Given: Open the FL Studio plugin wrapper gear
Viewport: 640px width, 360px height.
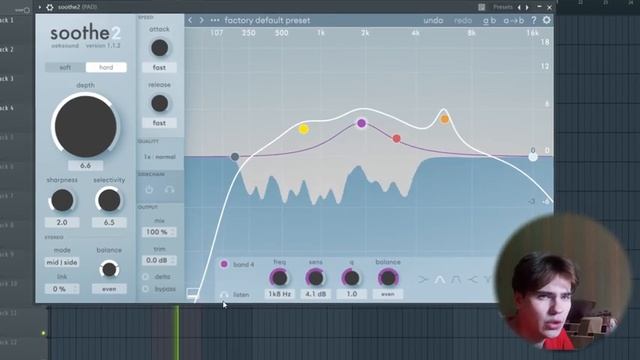Looking at the screenshot, I should click(x=50, y=7).
